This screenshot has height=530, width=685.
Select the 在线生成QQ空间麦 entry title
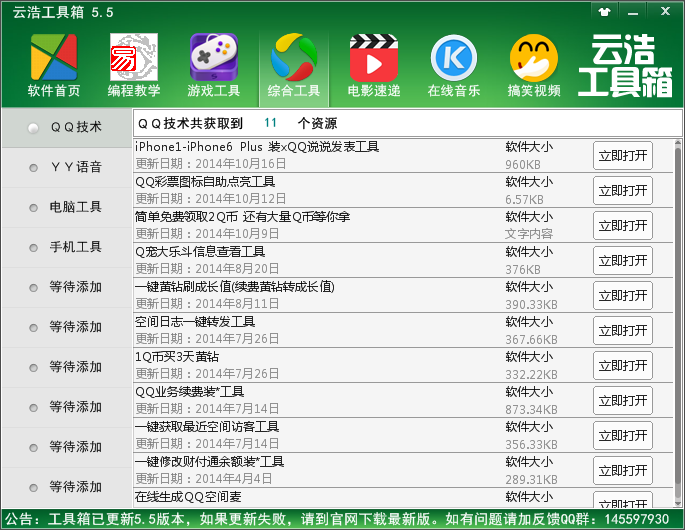pos(188,496)
